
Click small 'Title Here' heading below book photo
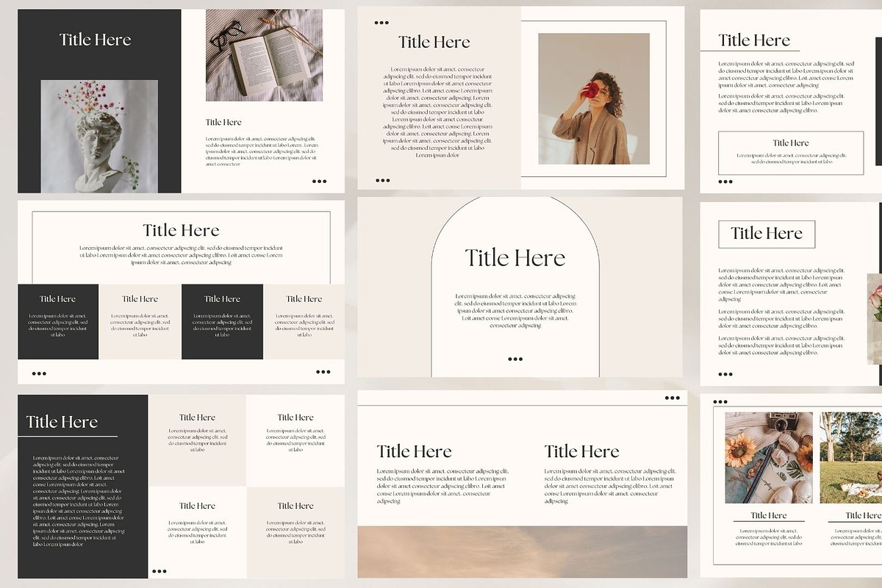223,122
